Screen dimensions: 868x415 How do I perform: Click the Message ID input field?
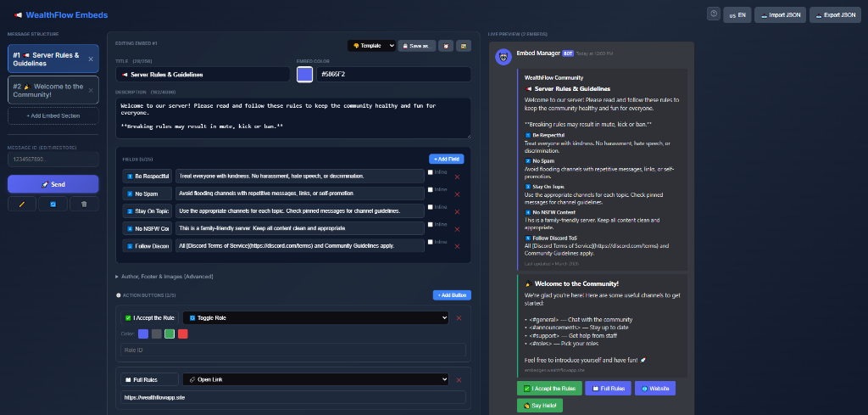53,159
